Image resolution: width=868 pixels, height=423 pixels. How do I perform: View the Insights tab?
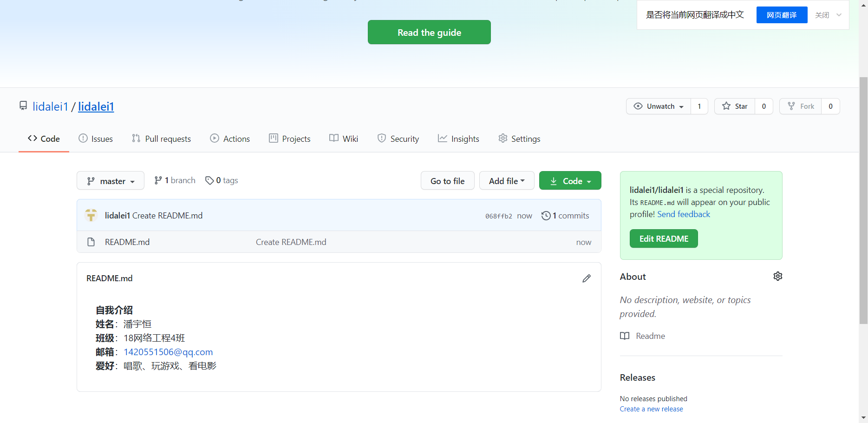point(458,139)
